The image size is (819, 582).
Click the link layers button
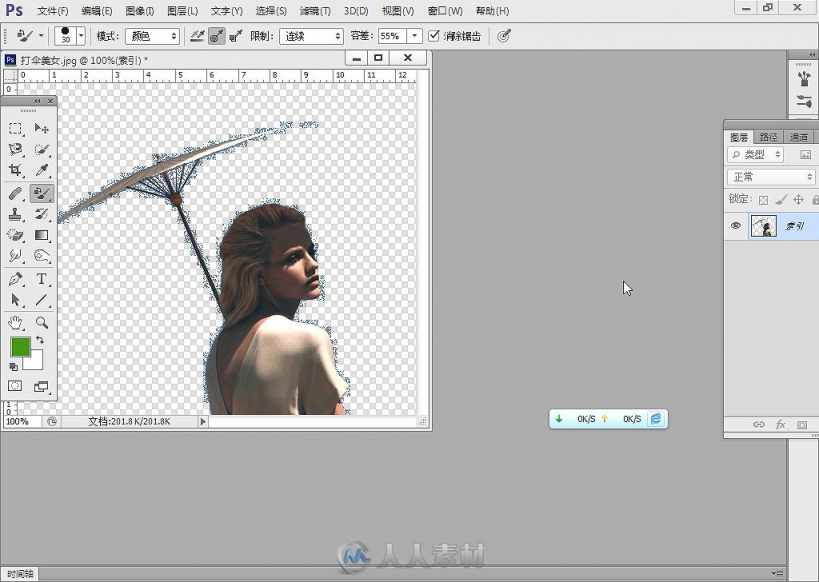758,424
